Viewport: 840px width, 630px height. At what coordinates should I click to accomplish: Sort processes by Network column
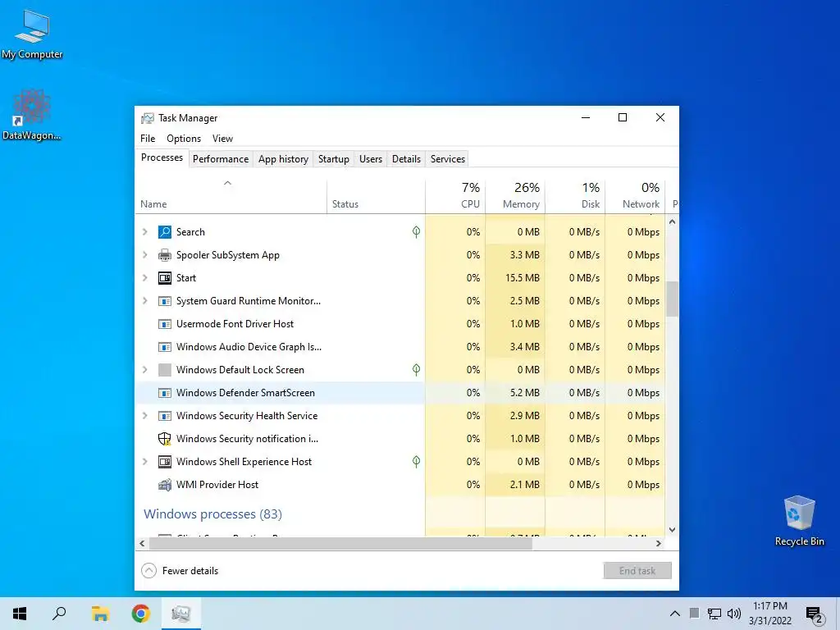(636, 197)
